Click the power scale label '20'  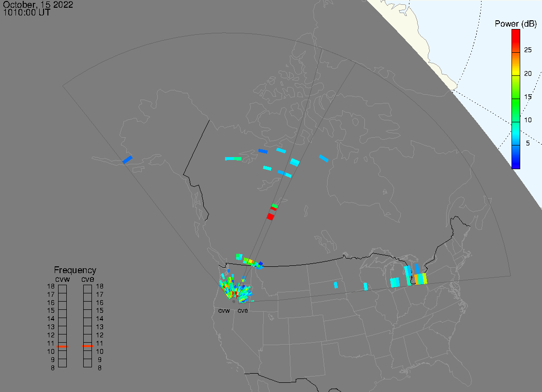pos(527,73)
